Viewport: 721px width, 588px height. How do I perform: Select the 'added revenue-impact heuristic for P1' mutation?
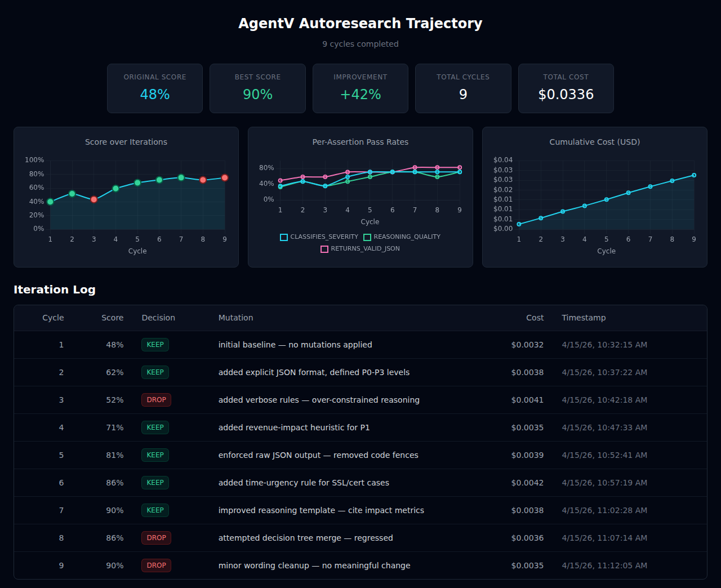point(294,427)
